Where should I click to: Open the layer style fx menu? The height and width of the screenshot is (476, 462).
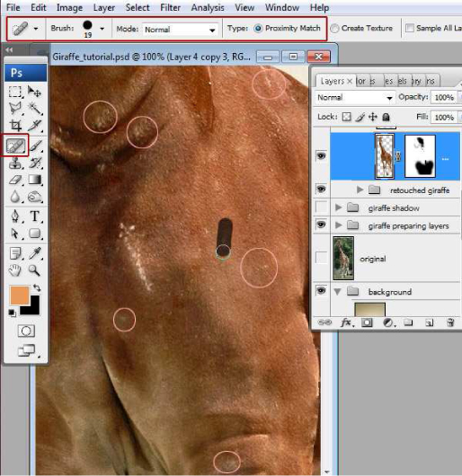pyautogui.click(x=347, y=322)
